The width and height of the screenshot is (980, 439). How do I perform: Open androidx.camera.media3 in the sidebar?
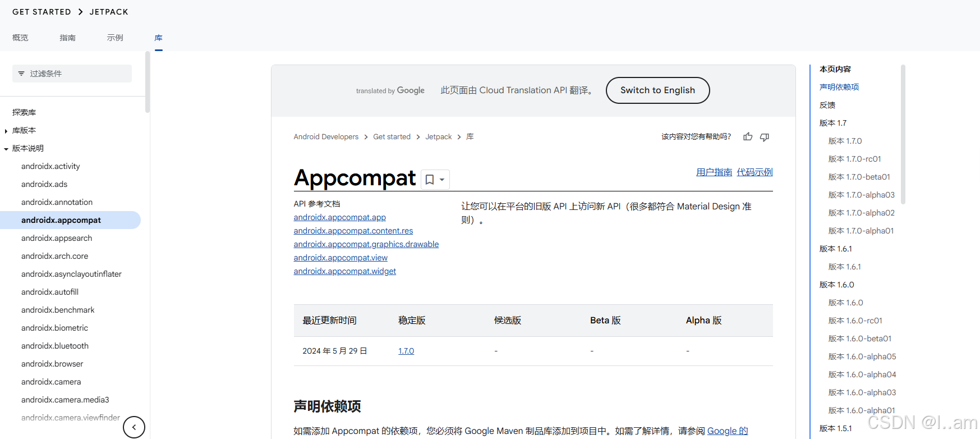click(65, 400)
